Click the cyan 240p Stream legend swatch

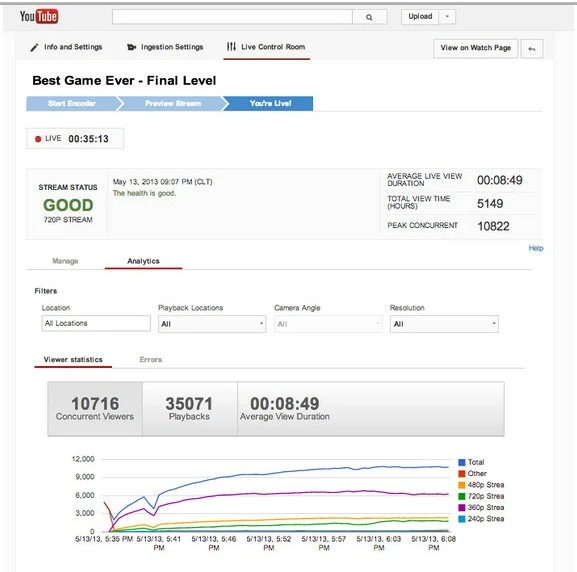pyautogui.click(x=462, y=519)
